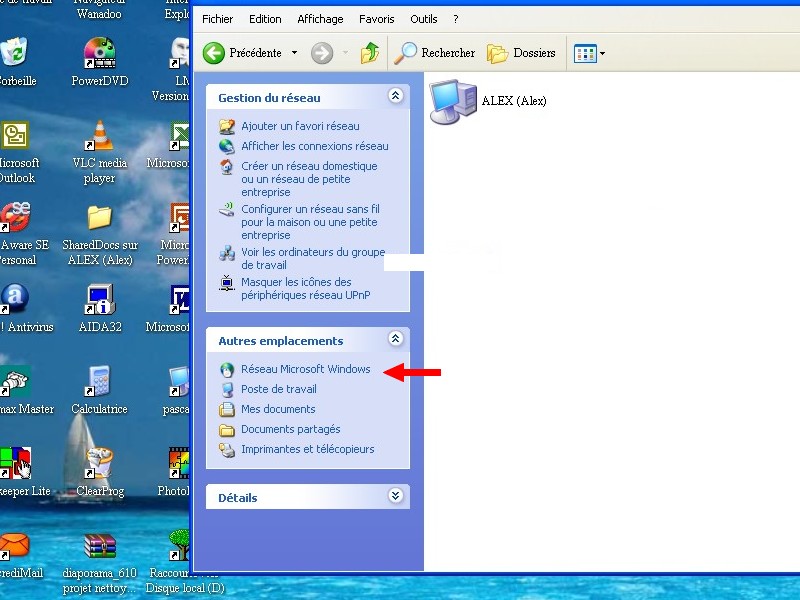Collapse the Gestion du réseau panel

(x=395, y=96)
